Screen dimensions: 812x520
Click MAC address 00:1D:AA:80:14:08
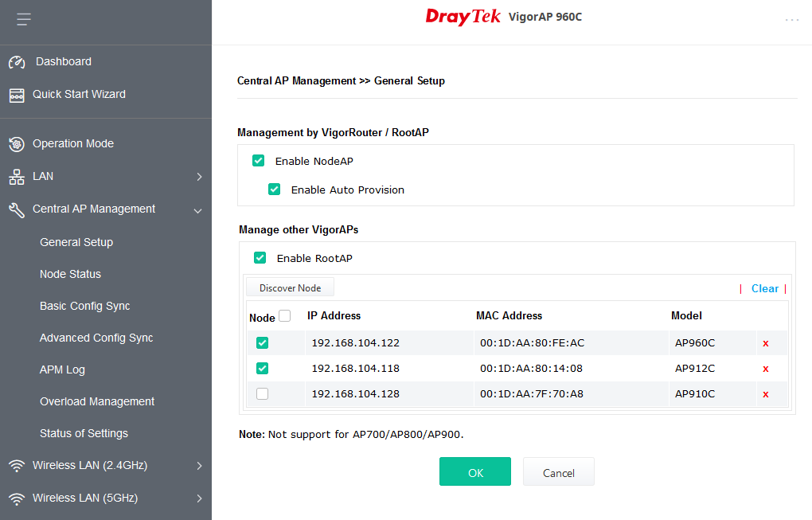pyautogui.click(x=531, y=368)
